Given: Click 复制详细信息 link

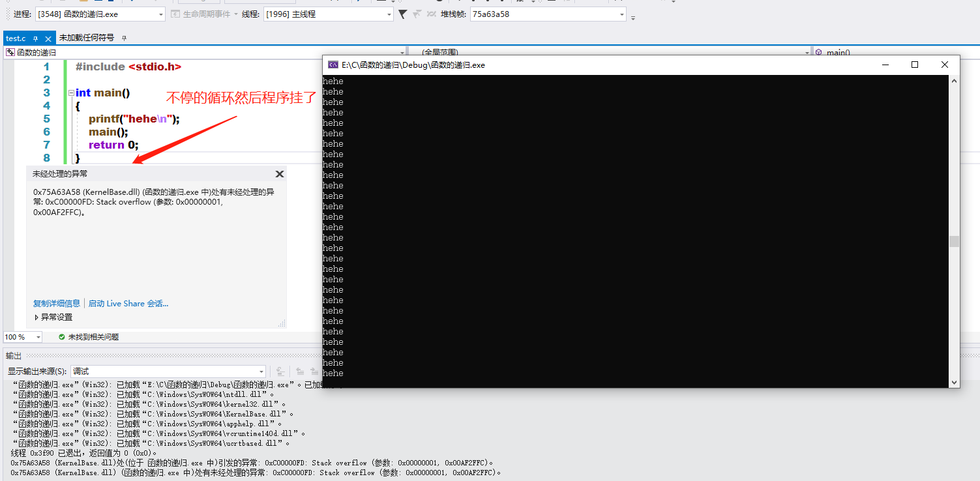Looking at the screenshot, I should click(x=57, y=303).
